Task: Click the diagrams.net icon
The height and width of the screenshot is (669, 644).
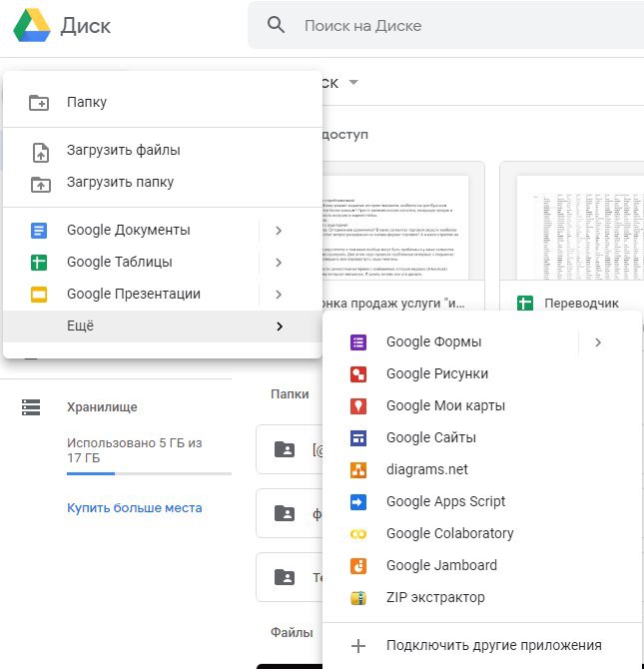Action: [x=358, y=470]
